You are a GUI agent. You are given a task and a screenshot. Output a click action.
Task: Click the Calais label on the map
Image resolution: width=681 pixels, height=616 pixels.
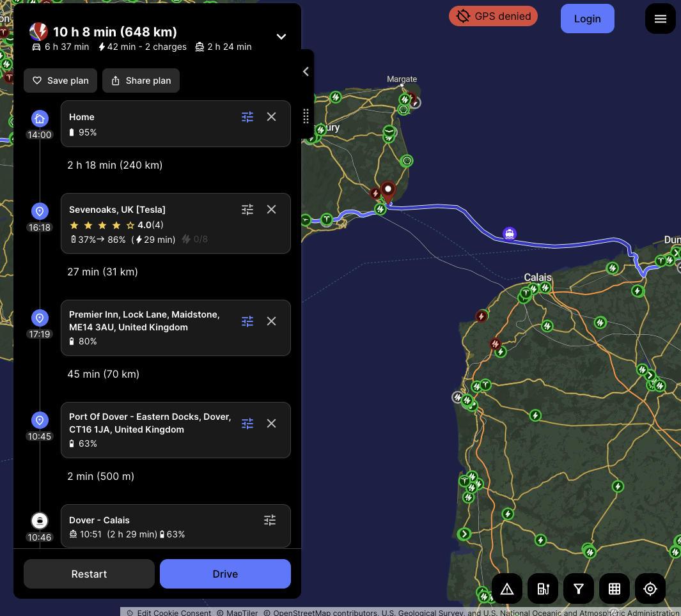538,277
